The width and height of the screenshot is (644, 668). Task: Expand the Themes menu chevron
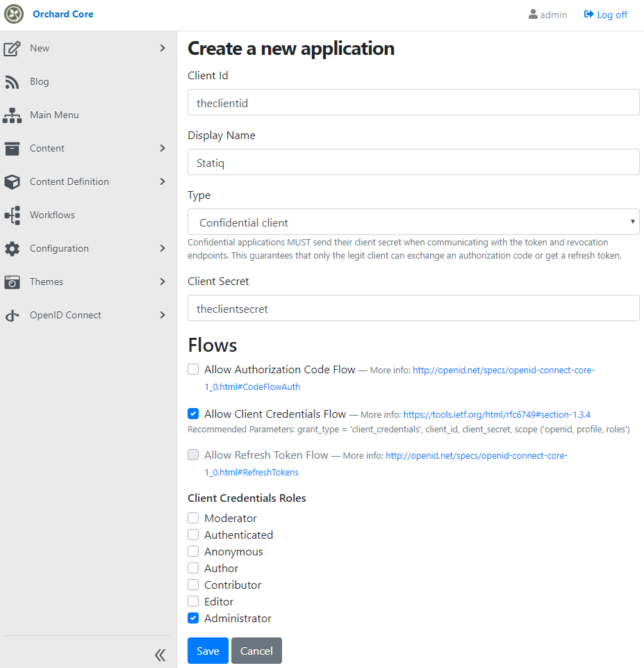point(162,282)
